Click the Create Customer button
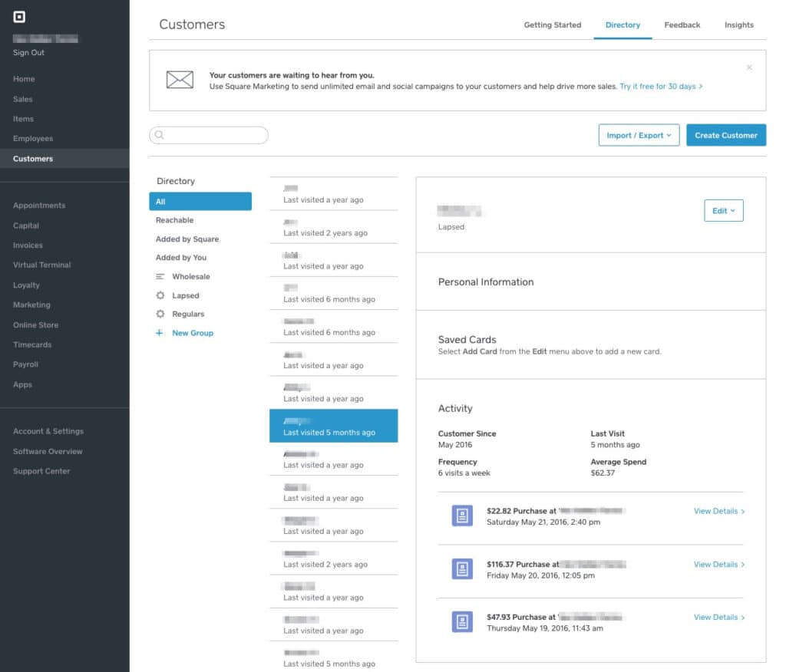The height and width of the screenshot is (672, 786). (725, 135)
